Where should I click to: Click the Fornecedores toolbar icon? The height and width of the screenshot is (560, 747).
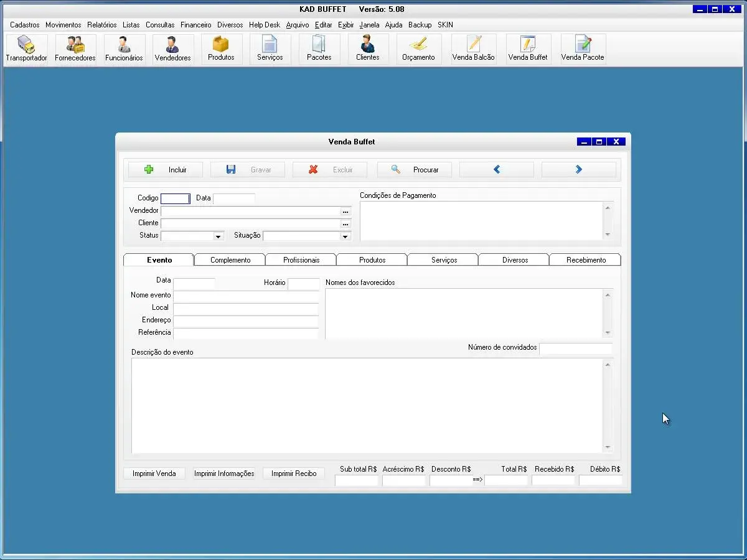click(75, 49)
